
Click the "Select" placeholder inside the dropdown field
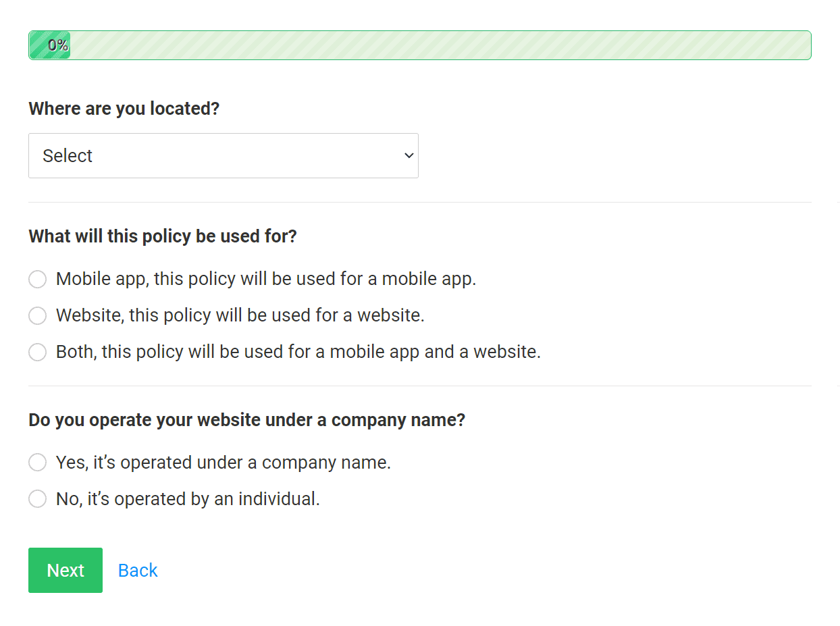[68, 155]
